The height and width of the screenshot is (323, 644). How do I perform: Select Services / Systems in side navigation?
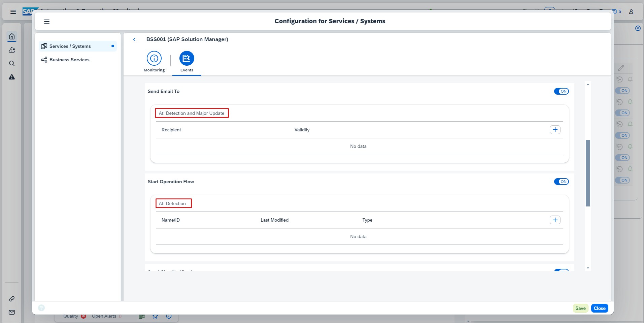click(70, 46)
